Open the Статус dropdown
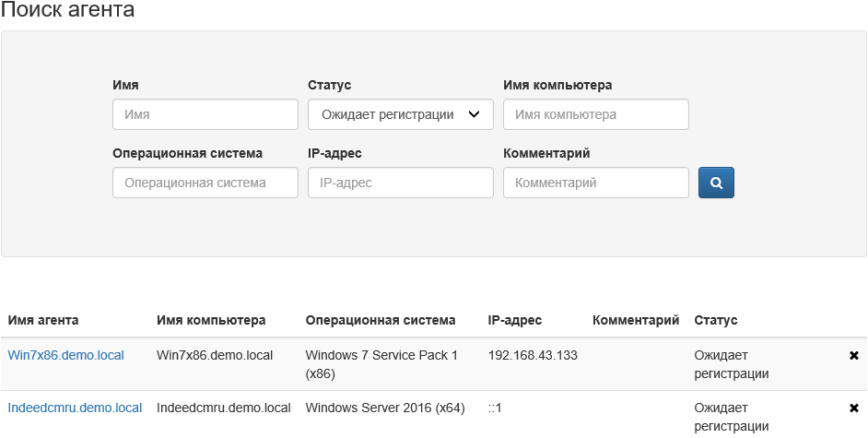 coord(401,115)
